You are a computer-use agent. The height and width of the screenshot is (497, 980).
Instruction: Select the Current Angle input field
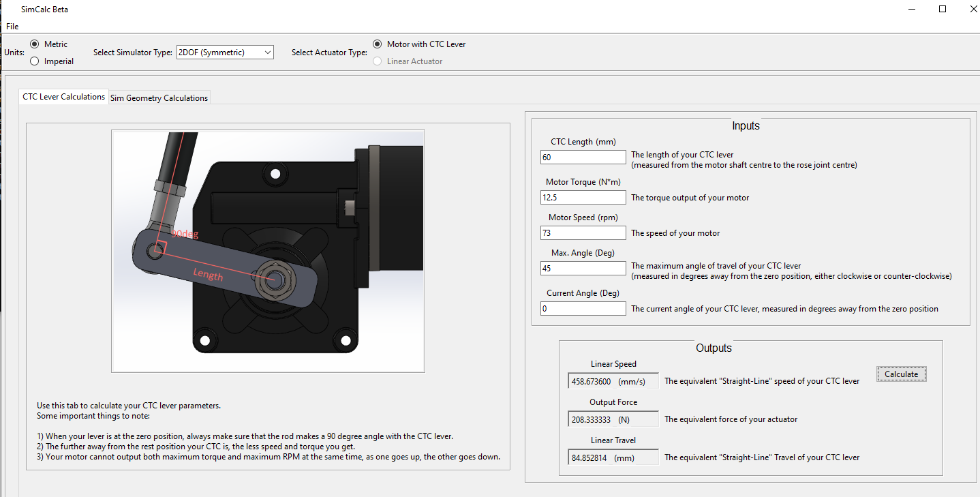click(583, 309)
